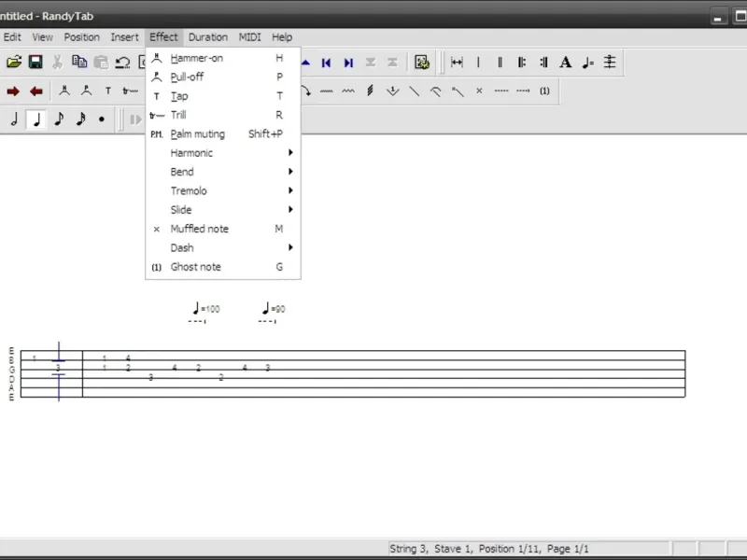Click the tremolo bar dip icon
747x560 pixels.
[x=392, y=91]
